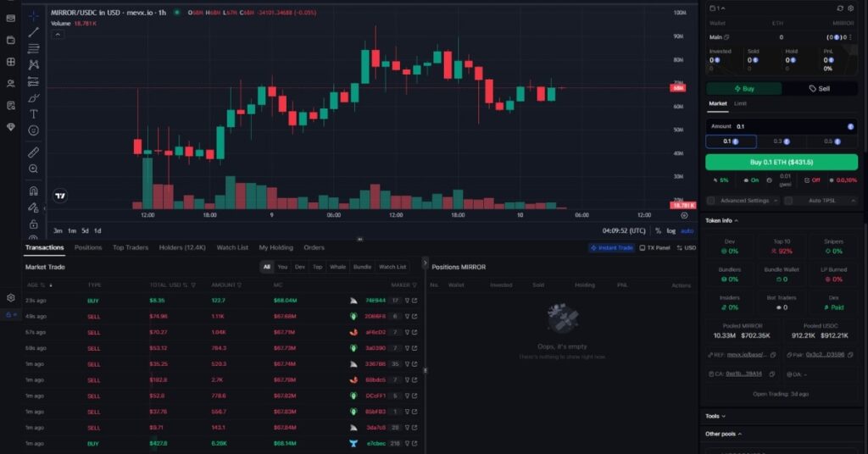Expand the Auto TPSL chevron
This screenshot has width=868, height=454.
pyautogui.click(x=853, y=200)
